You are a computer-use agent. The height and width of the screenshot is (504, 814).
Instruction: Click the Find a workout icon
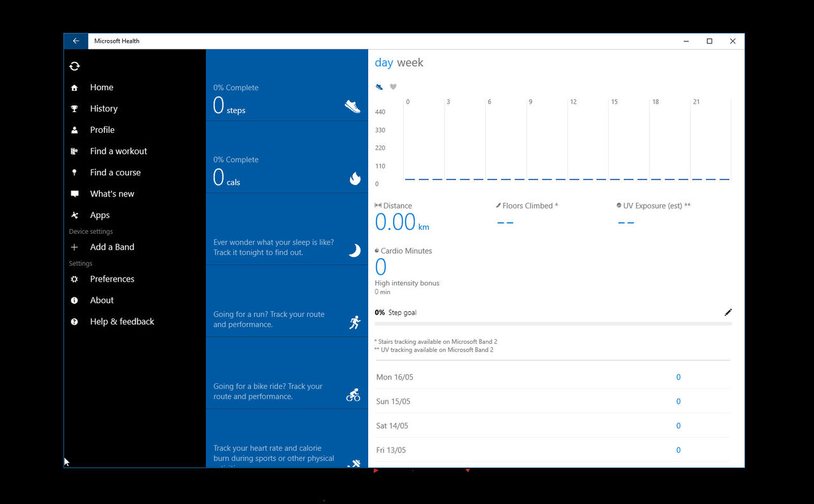74,151
